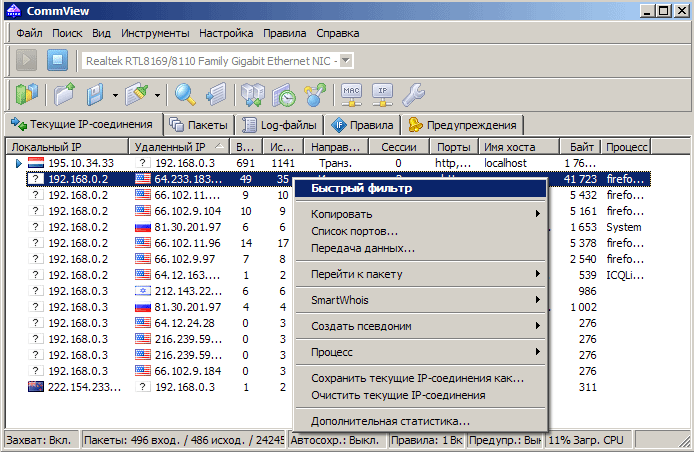Click the reconstruct session map icon
Image resolution: width=694 pixels, height=452 pixels.
coord(253,94)
